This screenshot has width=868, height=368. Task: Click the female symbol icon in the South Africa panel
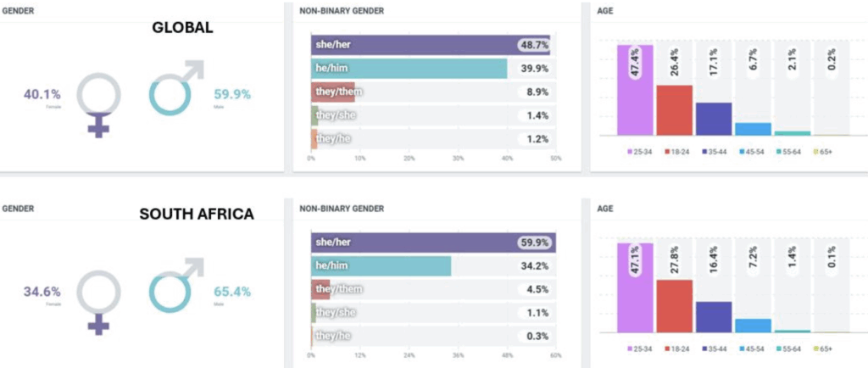(x=99, y=298)
